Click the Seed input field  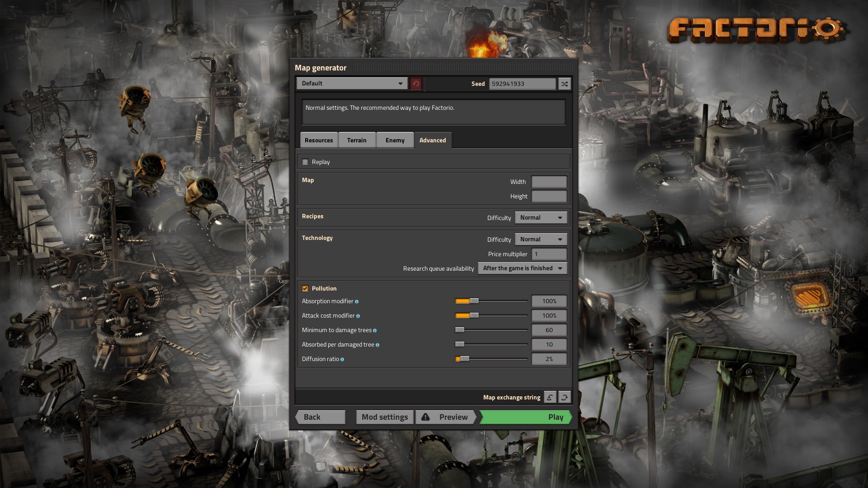(523, 84)
